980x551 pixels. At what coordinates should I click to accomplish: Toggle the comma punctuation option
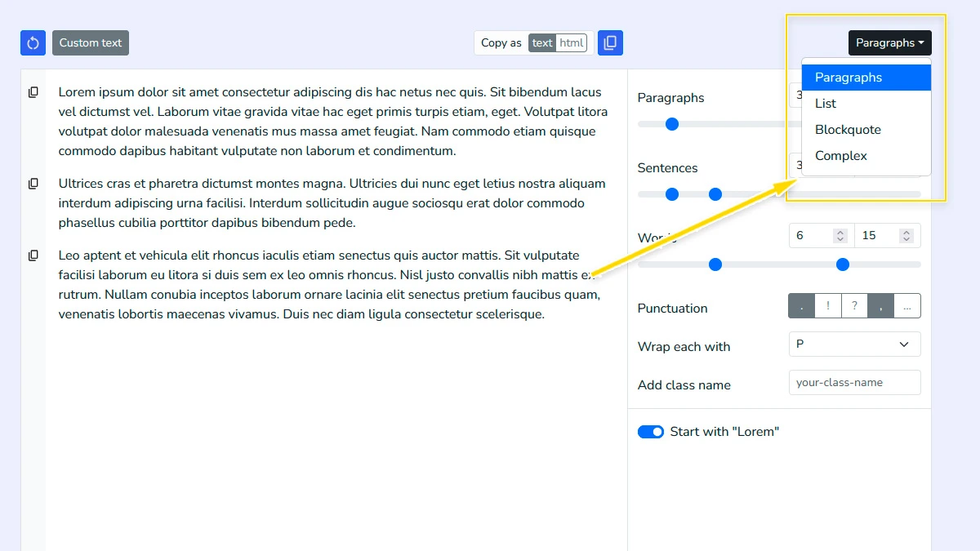tap(880, 305)
